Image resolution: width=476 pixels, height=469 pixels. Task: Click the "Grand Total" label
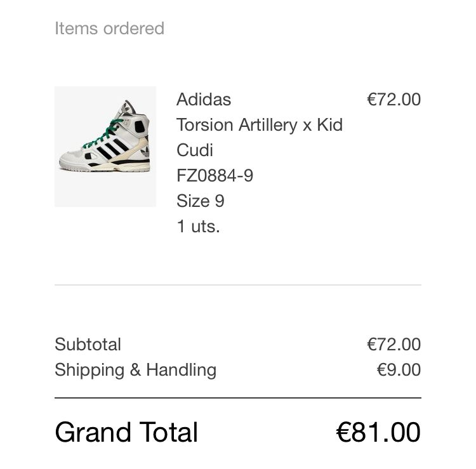click(126, 432)
